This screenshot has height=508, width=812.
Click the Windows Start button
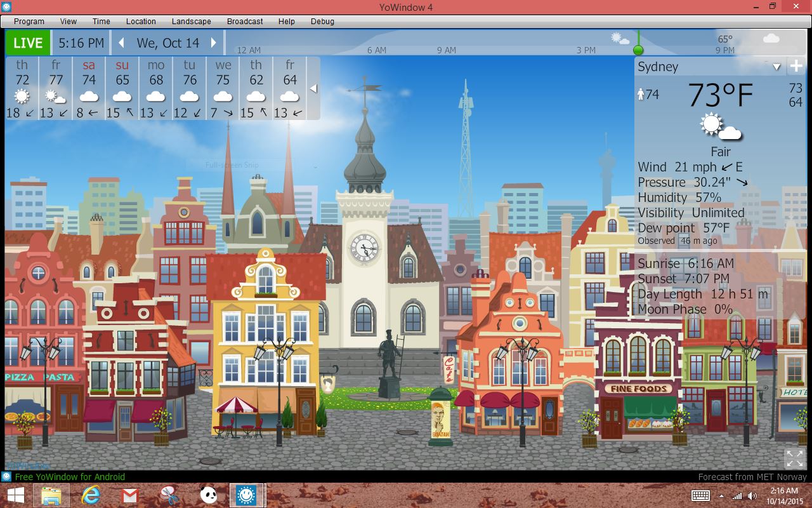(x=16, y=495)
